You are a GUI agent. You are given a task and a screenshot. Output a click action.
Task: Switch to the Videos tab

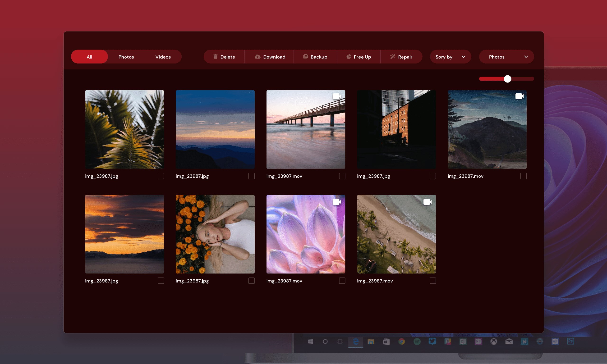[163, 57]
